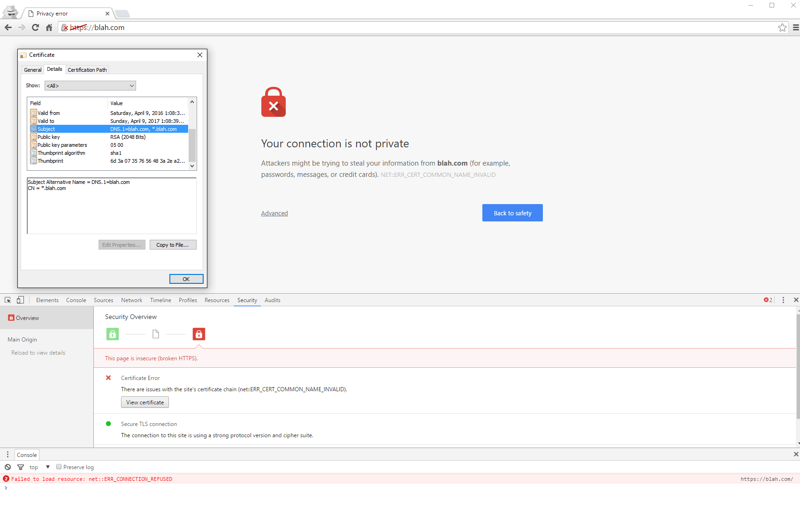Click the console filter funnel icon
This screenshot has height=532, width=800.
coord(21,467)
